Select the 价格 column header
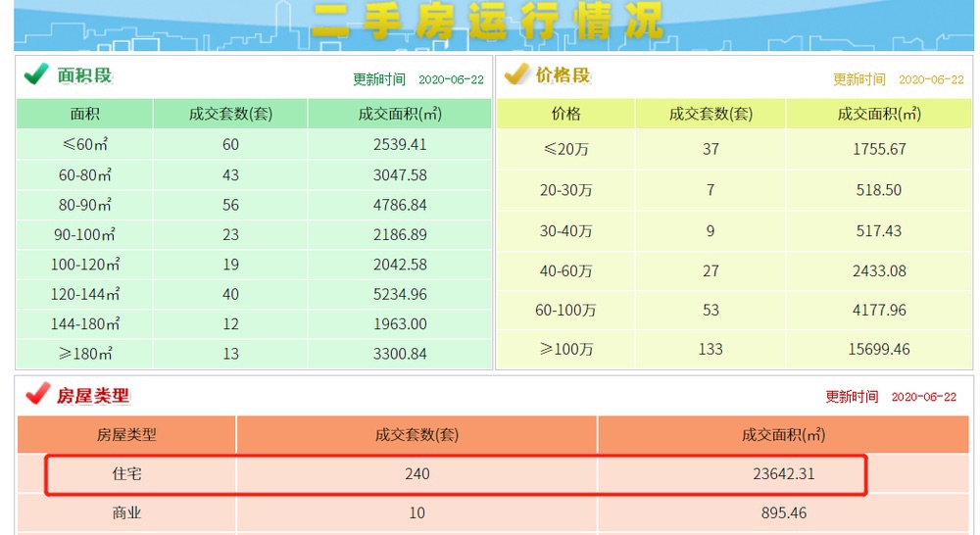Screen dimensions: 980x535 [x=565, y=114]
